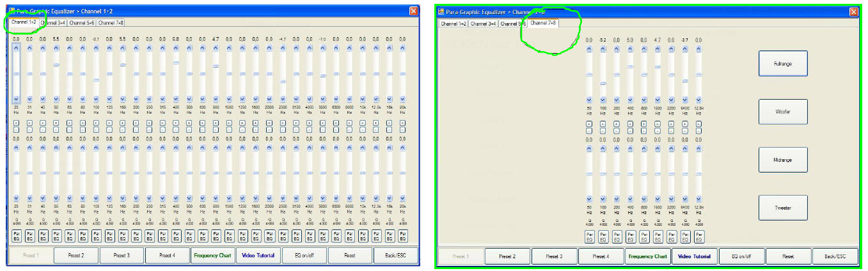This screenshot has height=271, width=868.
Task: Select the Woofer button in right window
Action: pos(782,111)
